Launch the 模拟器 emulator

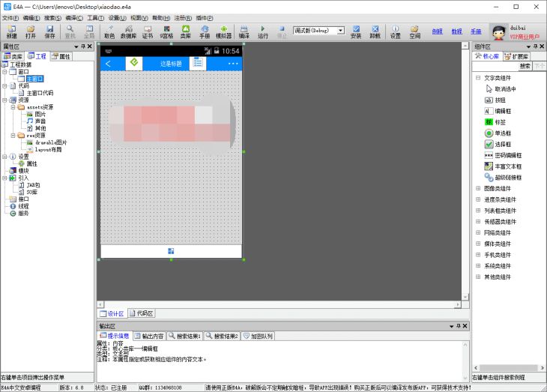pyautogui.click(x=223, y=31)
